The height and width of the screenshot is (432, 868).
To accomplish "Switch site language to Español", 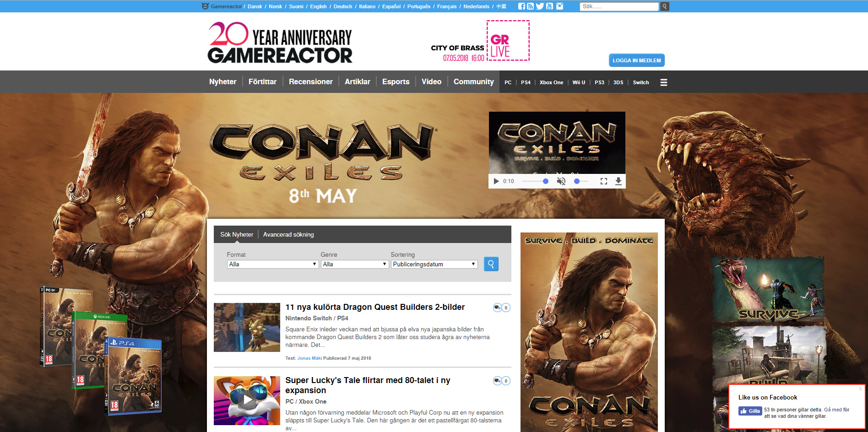I will [x=391, y=6].
